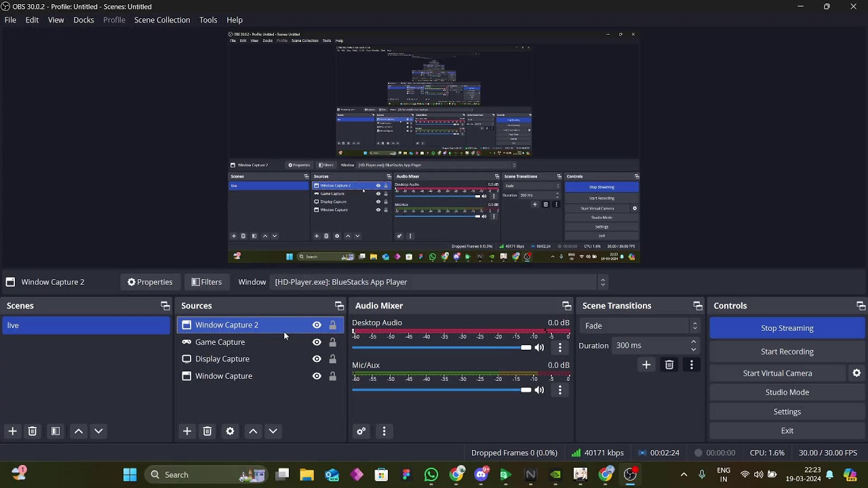868x488 pixels.
Task: Hide Game Capture source eye
Action: click(317, 342)
